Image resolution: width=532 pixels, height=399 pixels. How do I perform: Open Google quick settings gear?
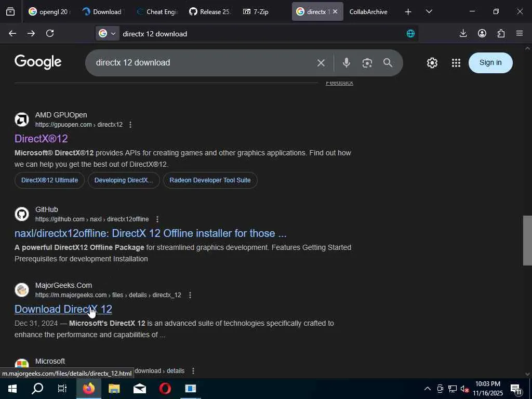[x=432, y=63]
